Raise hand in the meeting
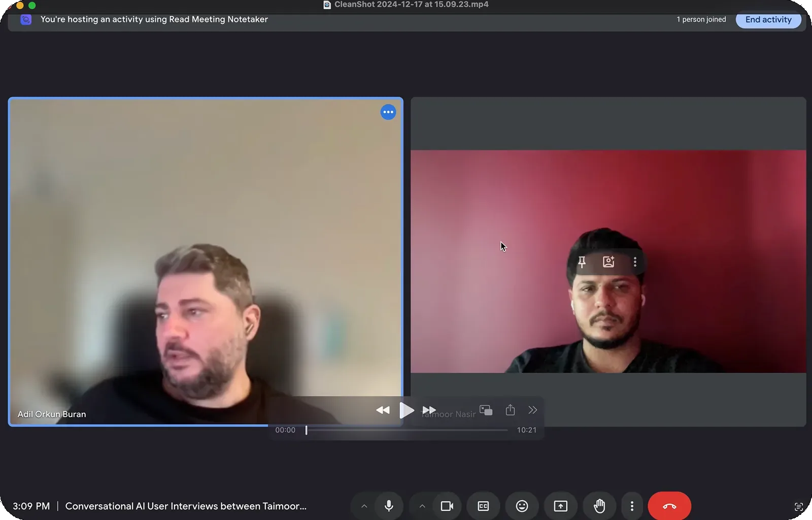The width and height of the screenshot is (812, 520). [599, 506]
